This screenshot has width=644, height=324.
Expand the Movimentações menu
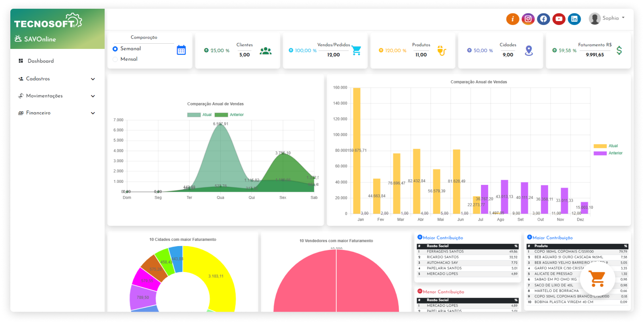click(56, 96)
